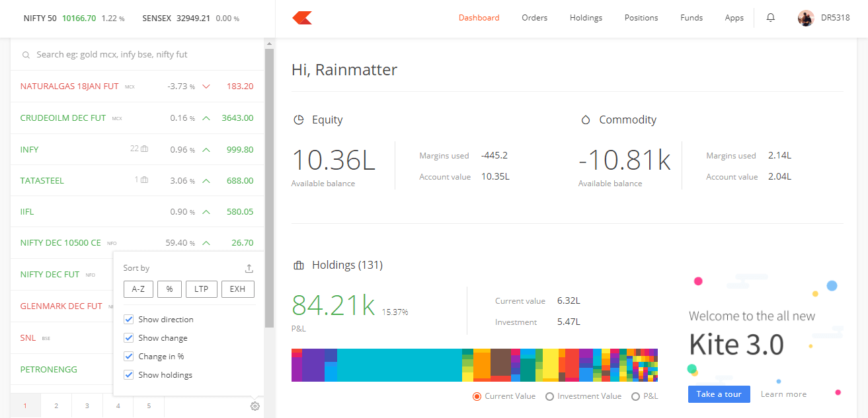Switch to watchlist tab 2
Image resolution: width=868 pixels, height=418 pixels.
(56, 406)
